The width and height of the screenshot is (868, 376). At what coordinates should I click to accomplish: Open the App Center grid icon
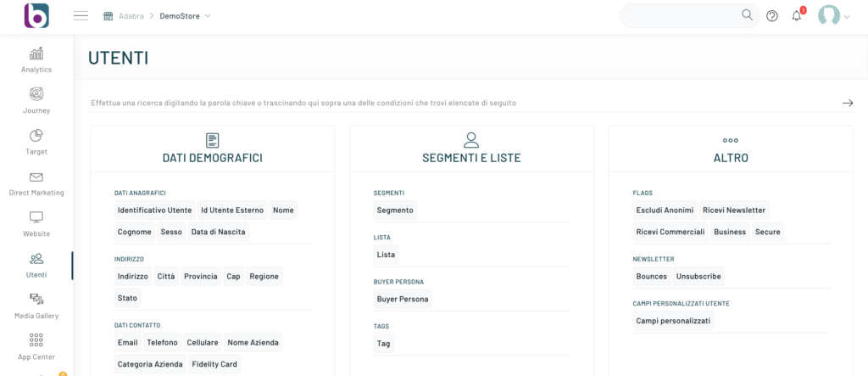[x=36, y=340]
